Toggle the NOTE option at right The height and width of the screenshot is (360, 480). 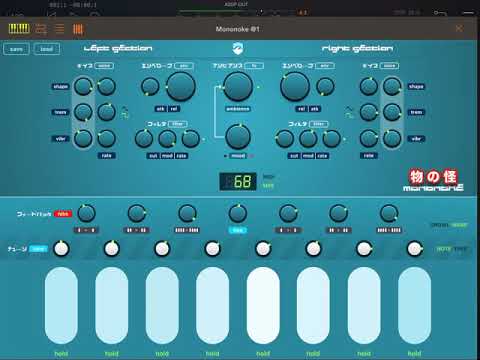(x=444, y=249)
